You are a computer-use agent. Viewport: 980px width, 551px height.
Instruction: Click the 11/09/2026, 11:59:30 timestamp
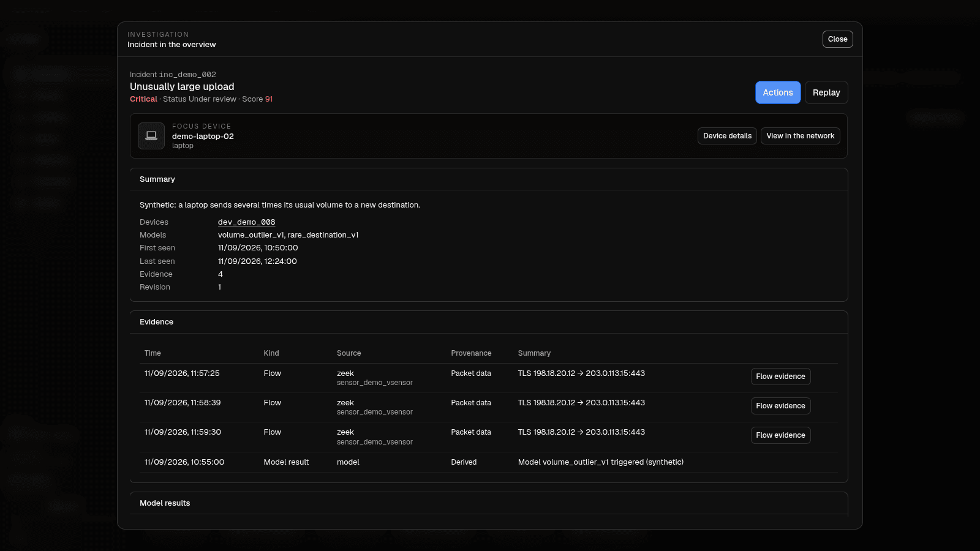coord(183,432)
